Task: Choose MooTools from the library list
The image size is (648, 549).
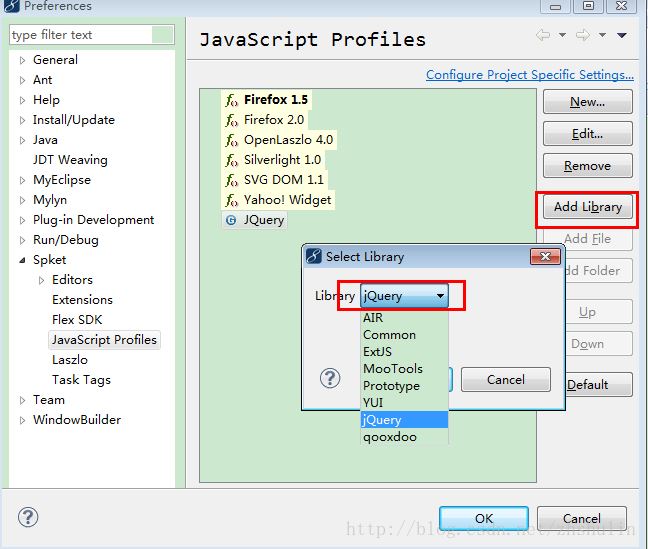Action: 404,369
